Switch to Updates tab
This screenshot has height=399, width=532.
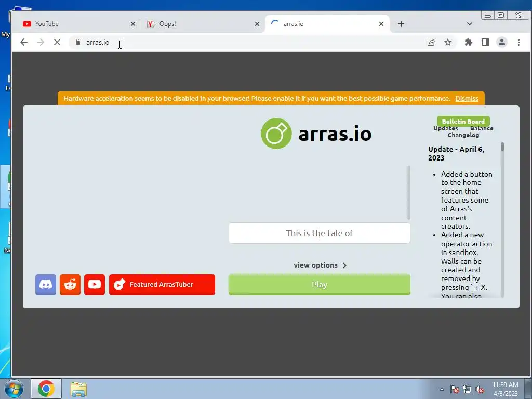[x=445, y=128]
